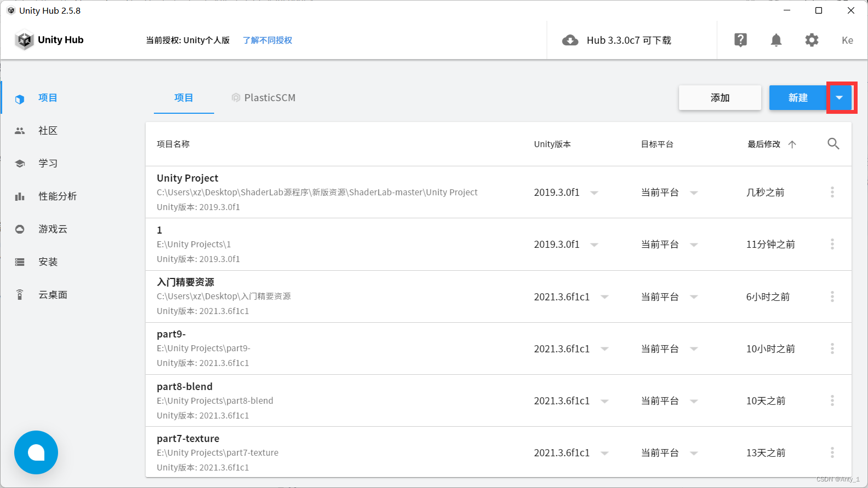Expand Unity version dropdown for part9-
The image size is (868, 488).
pos(605,349)
